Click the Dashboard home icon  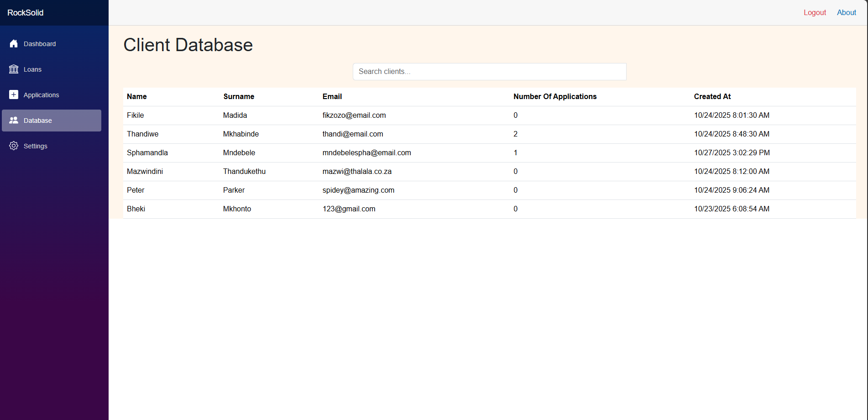coord(14,44)
